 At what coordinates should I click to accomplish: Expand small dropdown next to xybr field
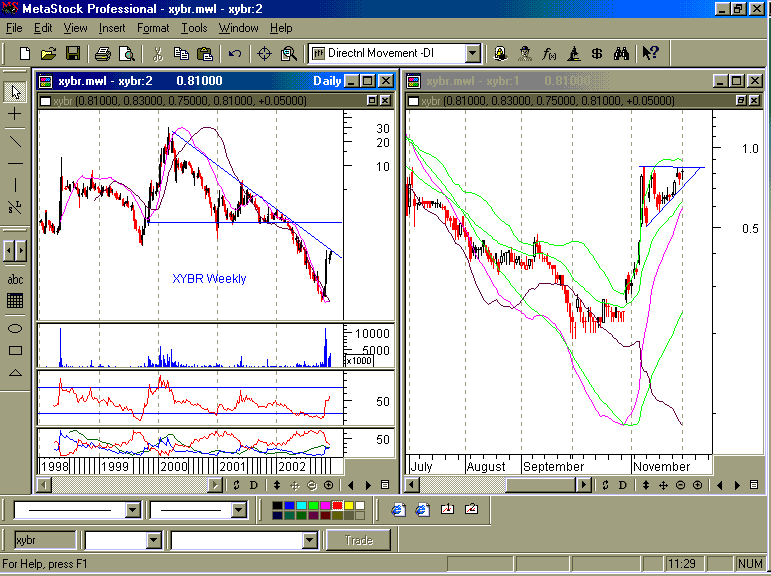tap(153, 541)
